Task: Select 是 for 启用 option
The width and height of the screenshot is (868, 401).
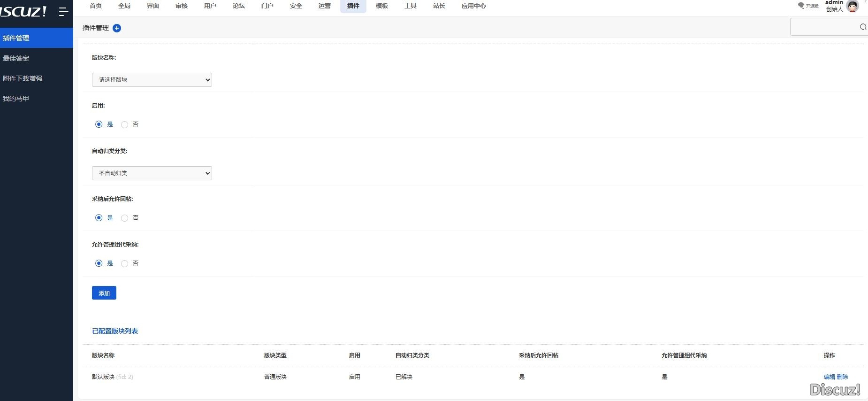Action: [x=99, y=124]
